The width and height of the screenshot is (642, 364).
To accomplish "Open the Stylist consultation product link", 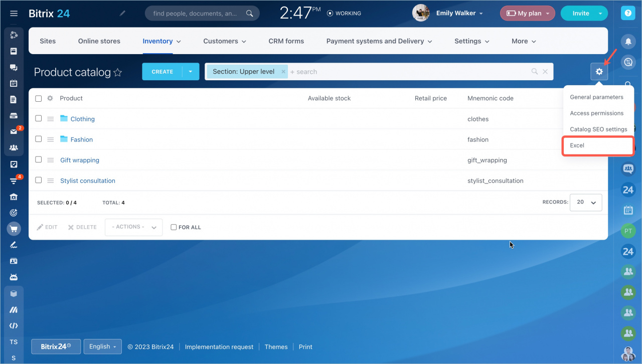I will pos(88,180).
